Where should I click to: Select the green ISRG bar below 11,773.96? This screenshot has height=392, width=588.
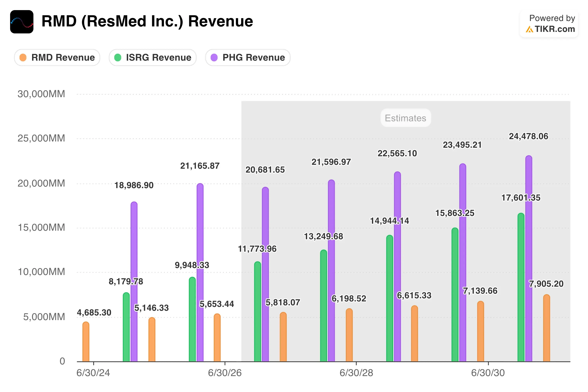tap(257, 312)
